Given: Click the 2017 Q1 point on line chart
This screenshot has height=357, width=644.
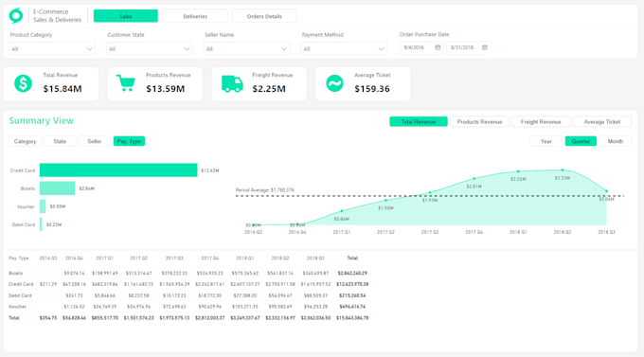Looking at the screenshot, I should (x=342, y=211).
